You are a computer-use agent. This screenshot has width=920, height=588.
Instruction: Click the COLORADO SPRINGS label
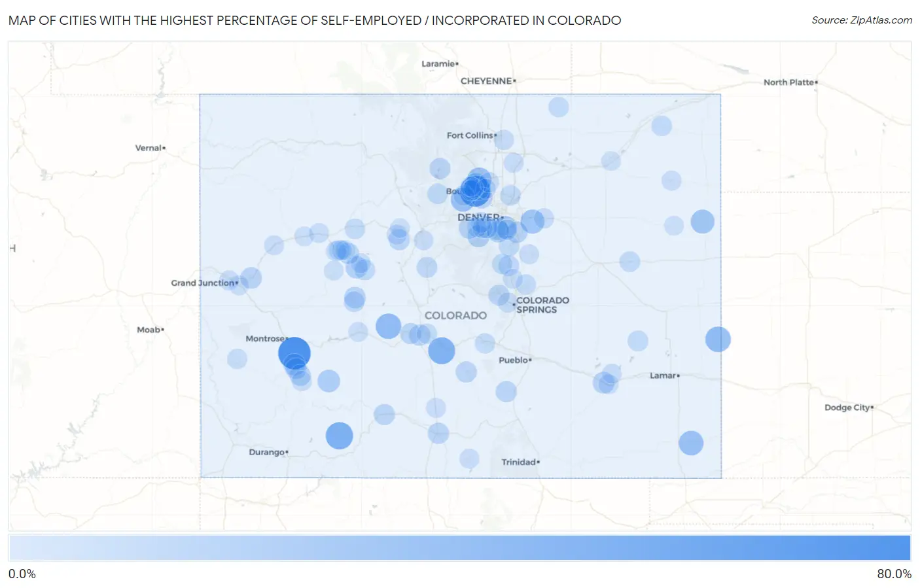[542, 305]
